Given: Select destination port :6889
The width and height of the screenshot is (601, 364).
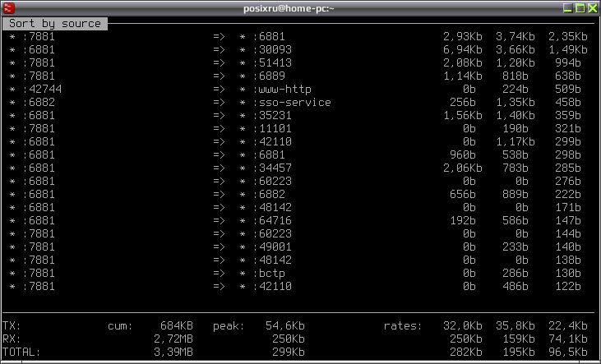Looking at the screenshot, I should [269, 76].
